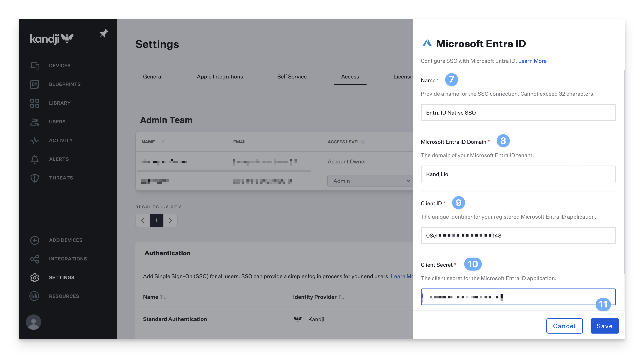644x358 pixels.
Task: Open the user profile avatar
Action: pos(34,322)
